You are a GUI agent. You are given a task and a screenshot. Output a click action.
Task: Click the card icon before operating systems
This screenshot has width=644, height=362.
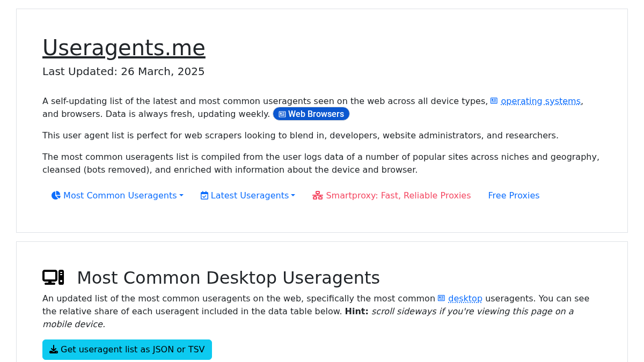point(494,101)
